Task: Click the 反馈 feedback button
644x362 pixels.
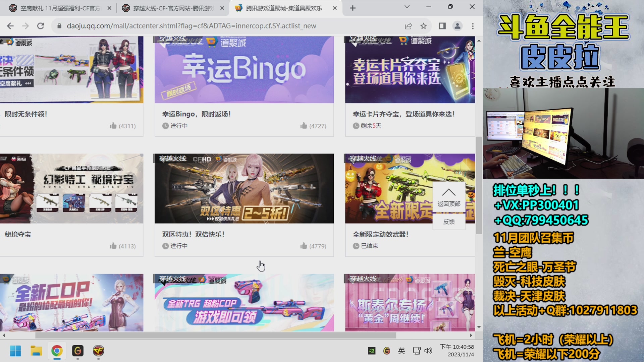Action: (449, 221)
